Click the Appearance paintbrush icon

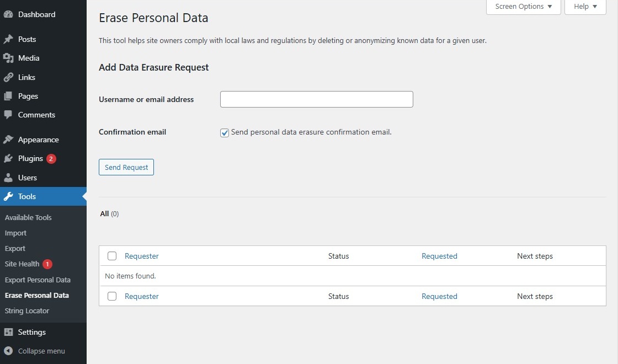pos(8,140)
